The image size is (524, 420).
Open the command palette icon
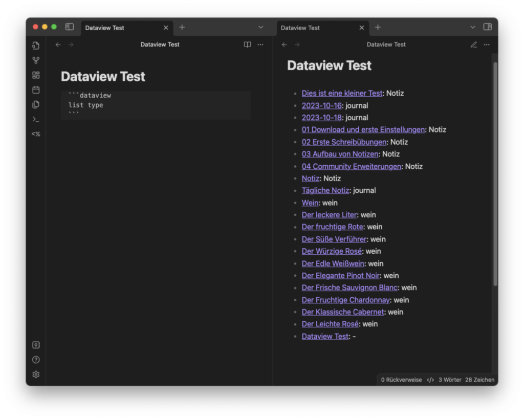tap(36, 119)
